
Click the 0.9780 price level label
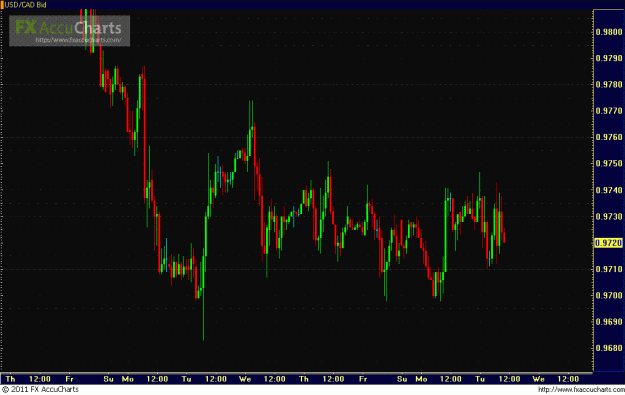pyautogui.click(x=609, y=85)
